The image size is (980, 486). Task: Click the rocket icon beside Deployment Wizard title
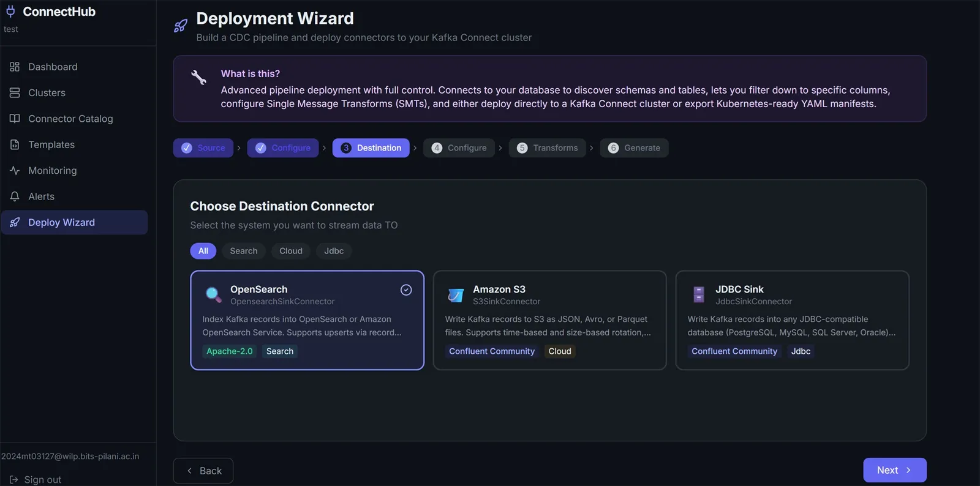point(181,26)
